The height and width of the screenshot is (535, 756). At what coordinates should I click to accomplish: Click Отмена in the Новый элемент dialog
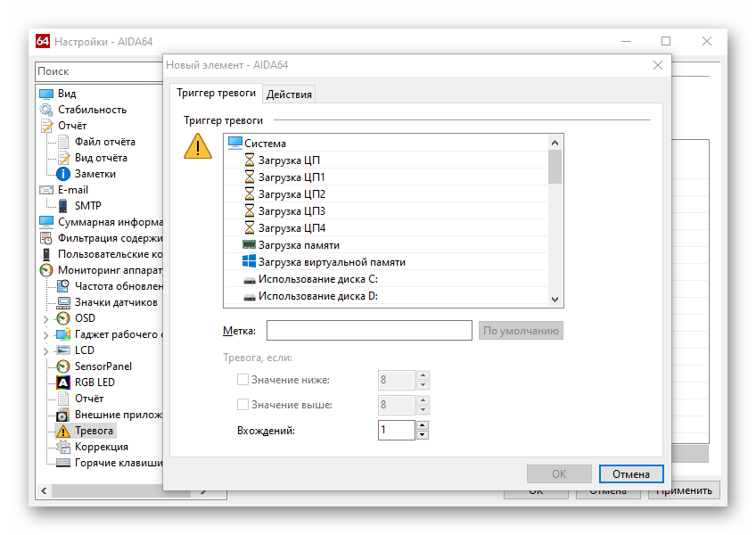click(631, 474)
